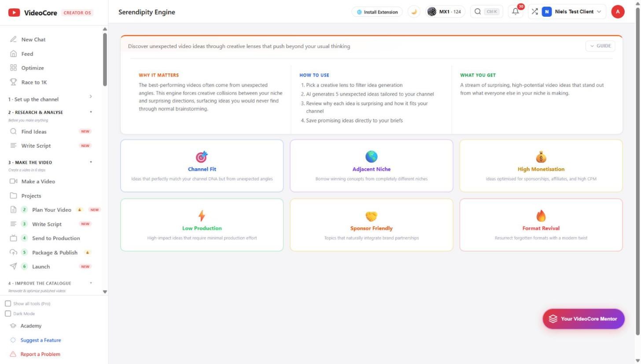The height and width of the screenshot is (364, 641).
Task: Pick the Low Production lens card
Action: pyautogui.click(x=202, y=225)
